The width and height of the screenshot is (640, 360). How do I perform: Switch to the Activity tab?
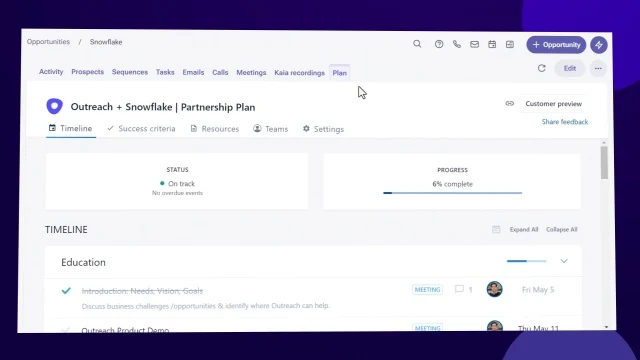coord(51,71)
